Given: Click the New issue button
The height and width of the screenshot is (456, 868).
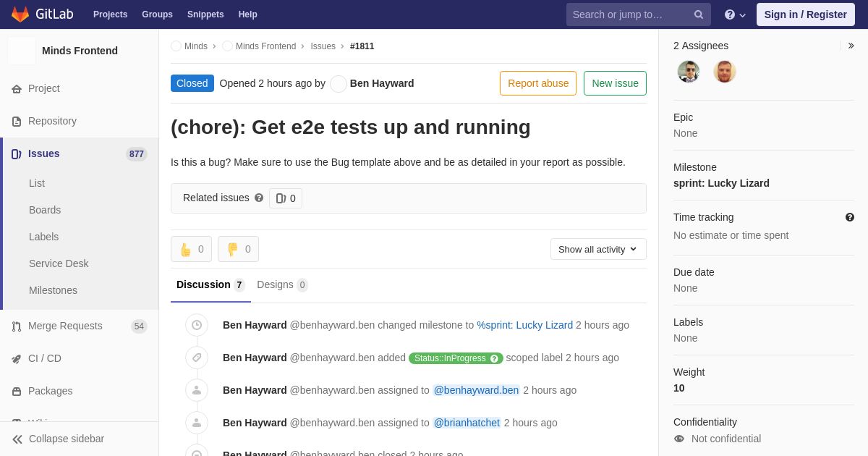Looking at the screenshot, I should (615, 83).
